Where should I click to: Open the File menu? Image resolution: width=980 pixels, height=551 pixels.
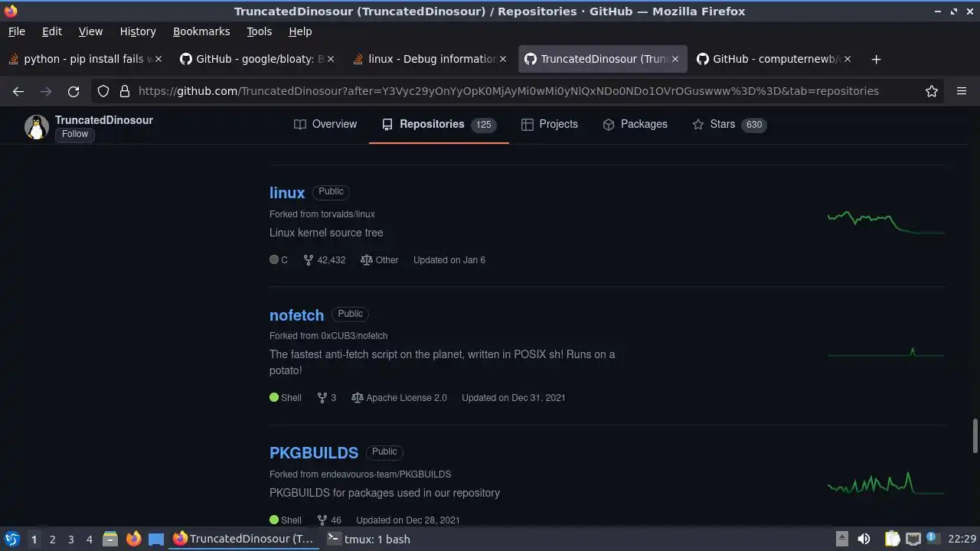click(x=16, y=31)
